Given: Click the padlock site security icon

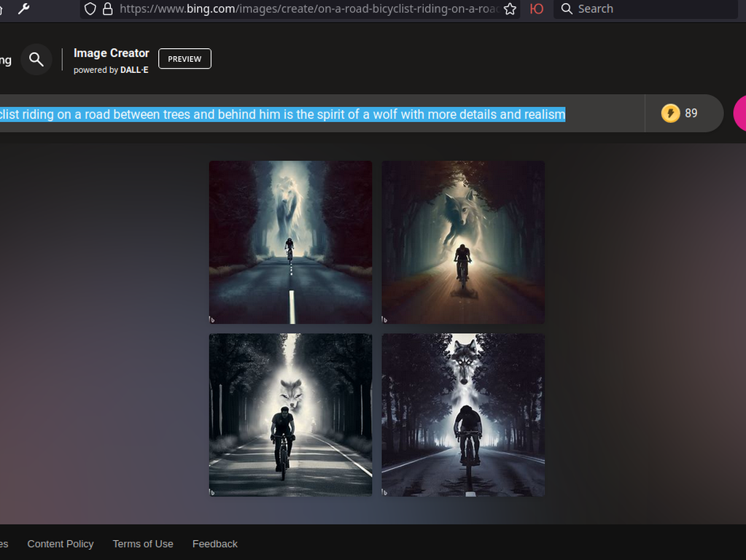Looking at the screenshot, I should click(x=108, y=9).
